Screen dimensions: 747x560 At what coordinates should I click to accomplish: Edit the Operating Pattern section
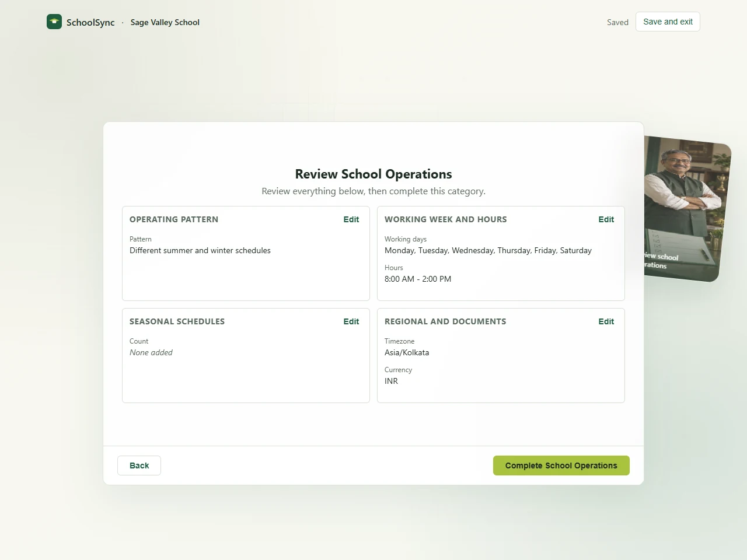click(351, 219)
